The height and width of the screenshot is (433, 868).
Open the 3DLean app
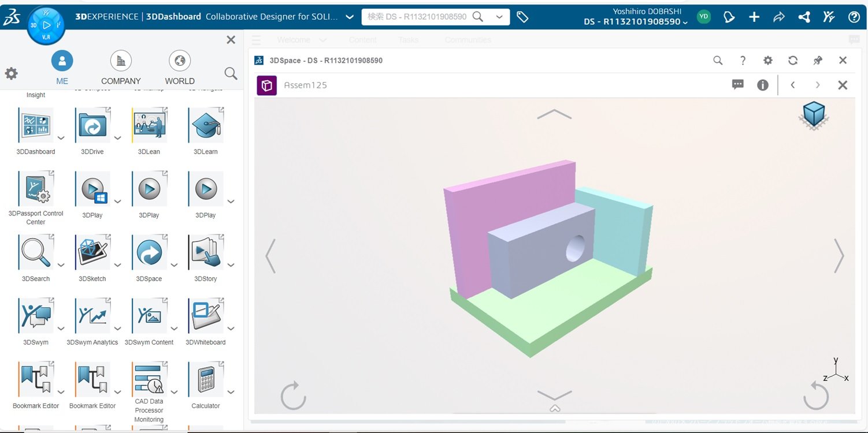click(x=149, y=125)
